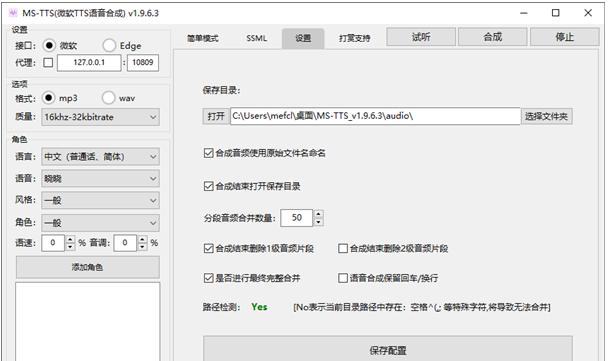This screenshot has height=361, width=609.
Task: Click the green Yes path check result
Action: tap(259, 307)
